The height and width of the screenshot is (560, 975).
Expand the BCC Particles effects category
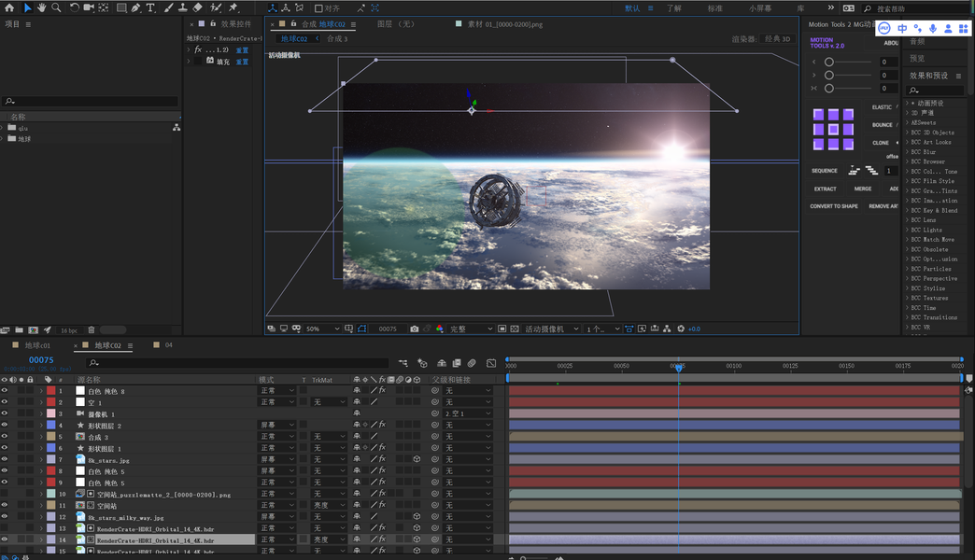coord(908,269)
